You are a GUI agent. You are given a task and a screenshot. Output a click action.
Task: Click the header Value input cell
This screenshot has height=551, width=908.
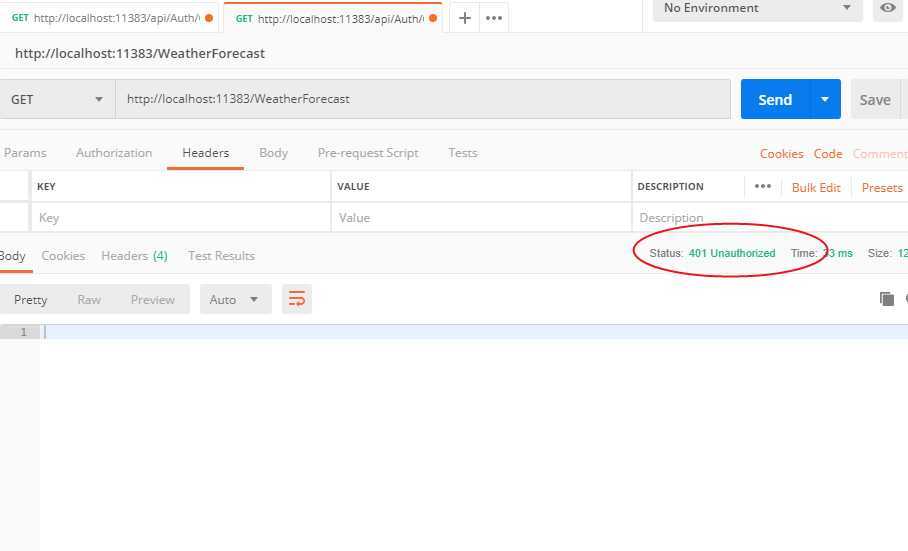481,218
